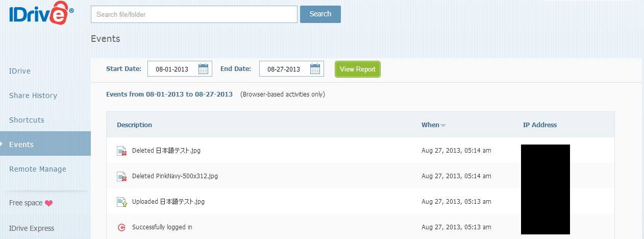
Task: Sort events by the Description column header
Action: coord(134,125)
